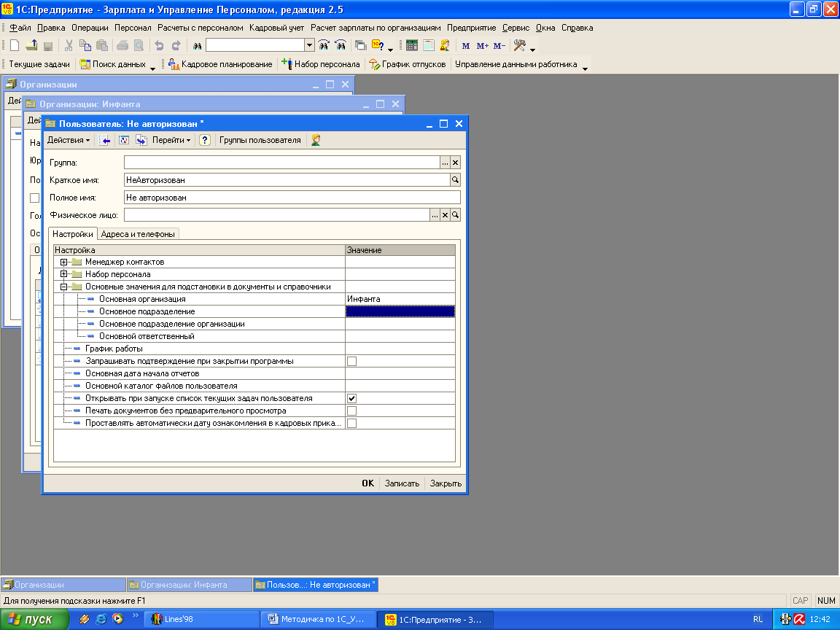Switch to Методичка по 1С taskbar item
Screen dimensions: 840x630
(318, 619)
